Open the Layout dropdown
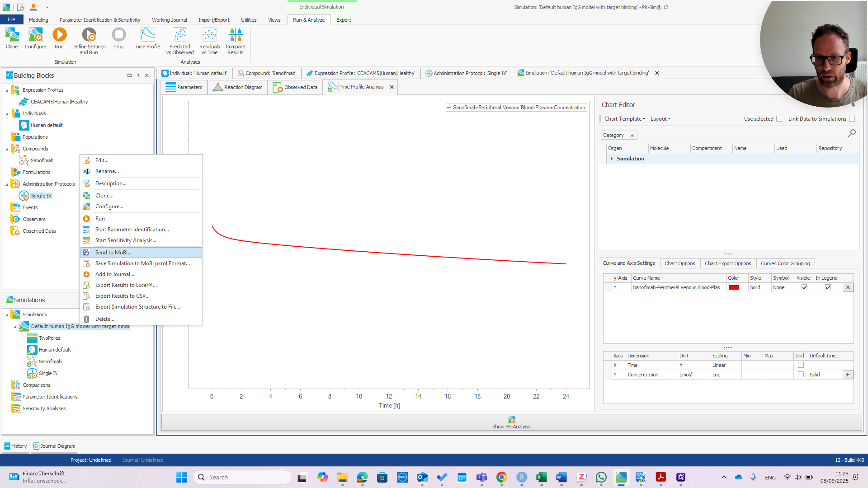This screenshot has width=868, height=488. (660, 119)
